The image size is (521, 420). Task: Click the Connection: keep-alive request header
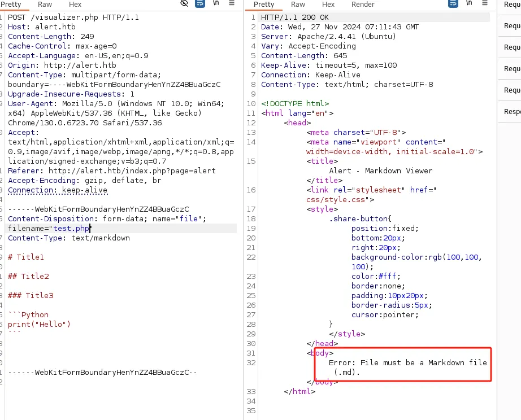(x=58, y=190)
